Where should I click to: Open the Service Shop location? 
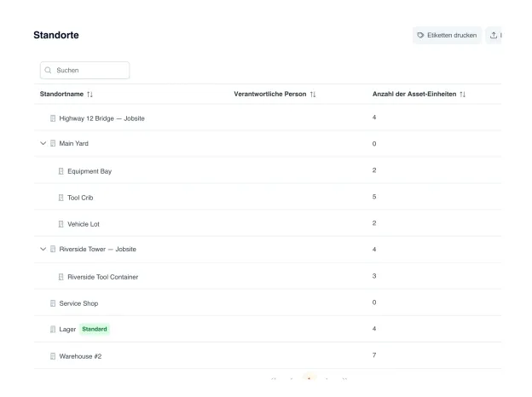(x=78, y=303)
